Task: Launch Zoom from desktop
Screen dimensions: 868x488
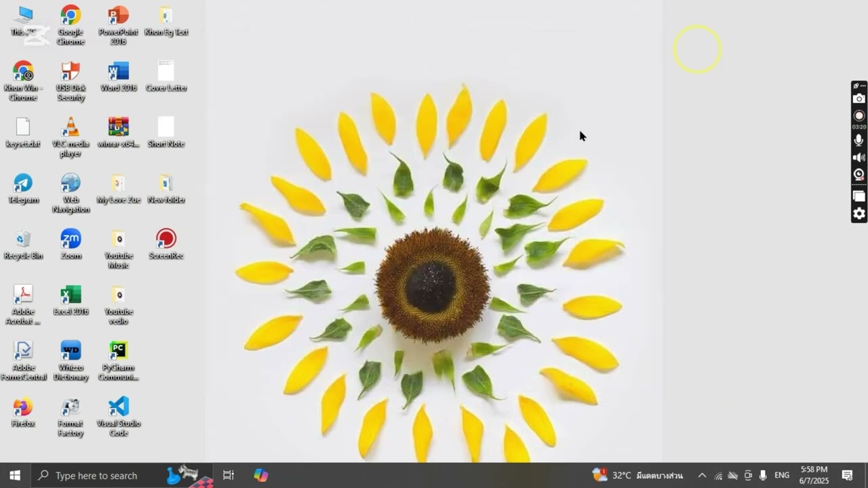Action: pyautogui.click(x=71, y=245)
